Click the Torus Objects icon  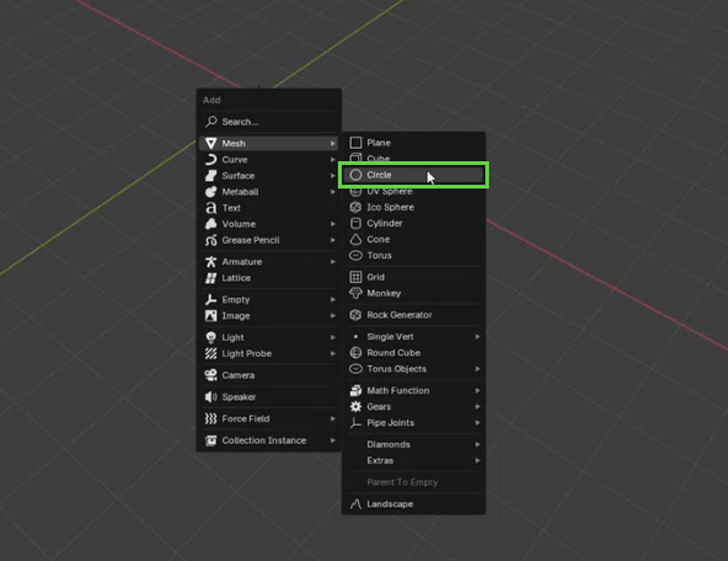click(356, 369)
